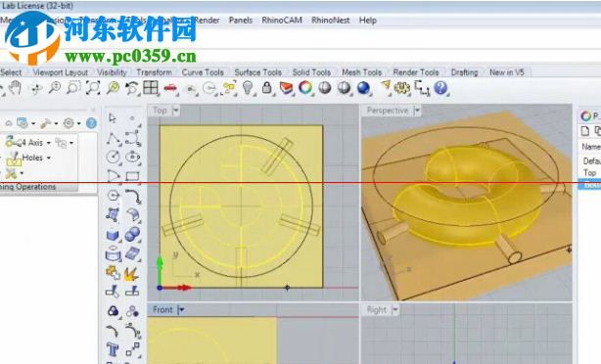Open the Edit layers icon
The image size is (601, 364).
coord(286,88)
